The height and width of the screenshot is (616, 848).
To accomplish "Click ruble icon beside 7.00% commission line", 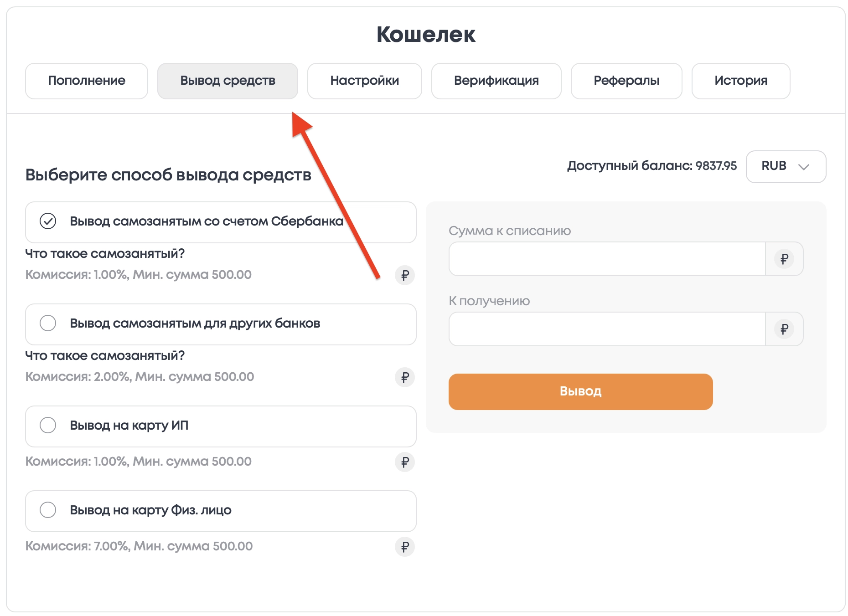I will click(404, 547).
